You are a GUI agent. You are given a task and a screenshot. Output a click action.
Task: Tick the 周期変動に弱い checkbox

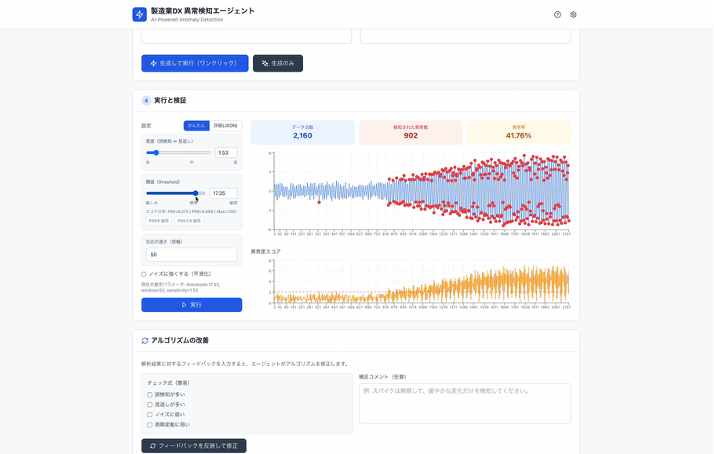[150, 424]
